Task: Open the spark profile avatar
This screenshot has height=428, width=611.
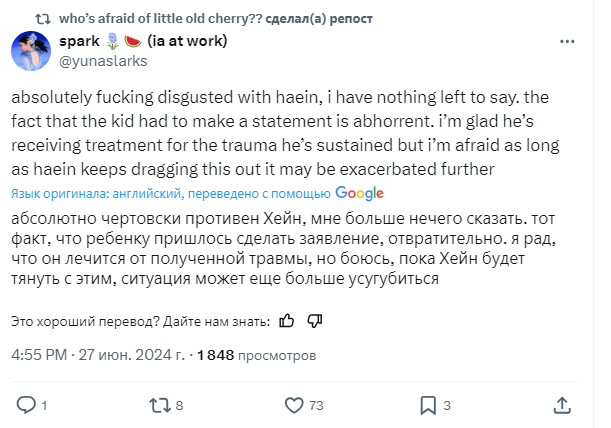Action: pyautogui.click(x=32, y=52)
